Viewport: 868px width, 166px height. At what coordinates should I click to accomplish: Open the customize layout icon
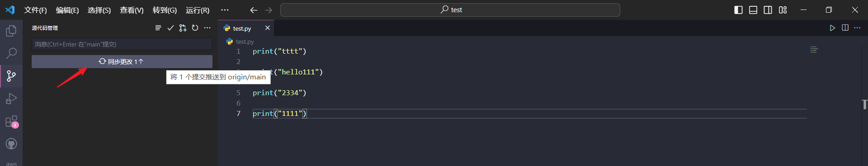(x=783, y=10)
